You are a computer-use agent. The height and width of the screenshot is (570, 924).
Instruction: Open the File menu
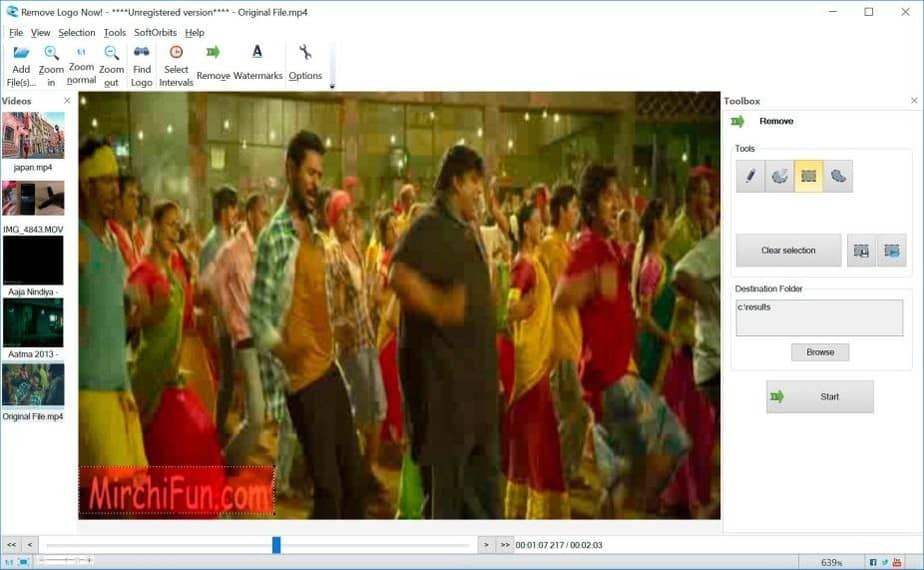point(16,32)
